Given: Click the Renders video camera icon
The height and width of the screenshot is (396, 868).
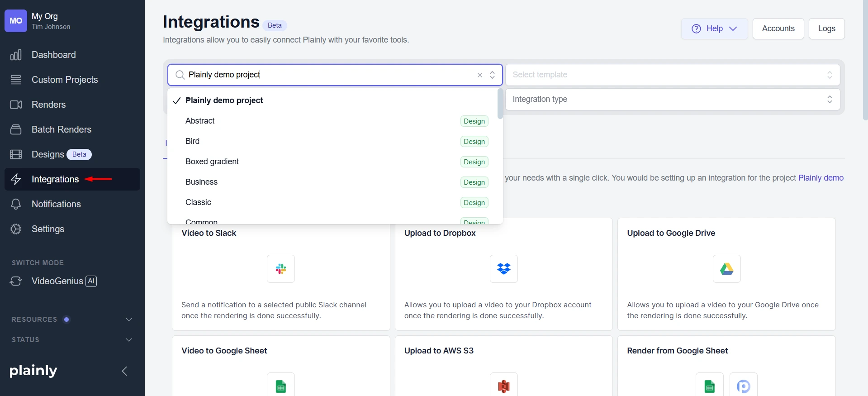Looking at the screenshot, I should (16, 105).
